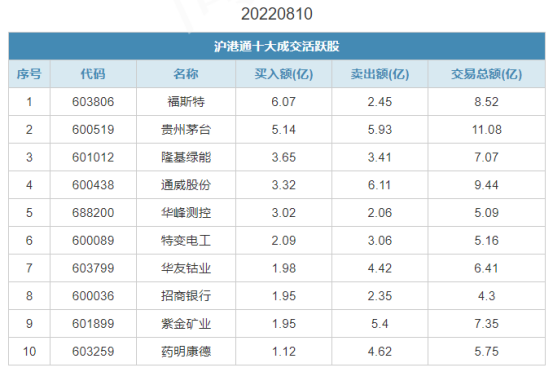Viewport: 554px width, 372px height.
Task: Click total amount 9.44
Action: (x=487, y=185)
